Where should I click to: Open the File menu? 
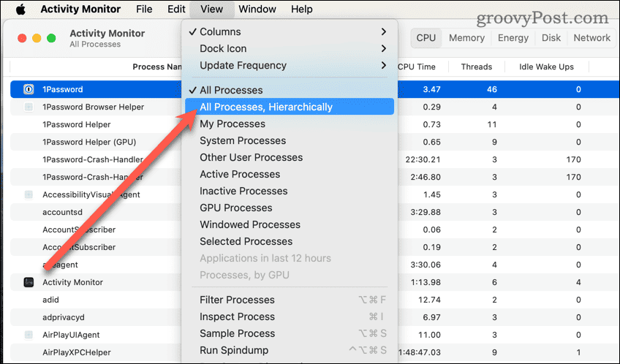(144, 9)
